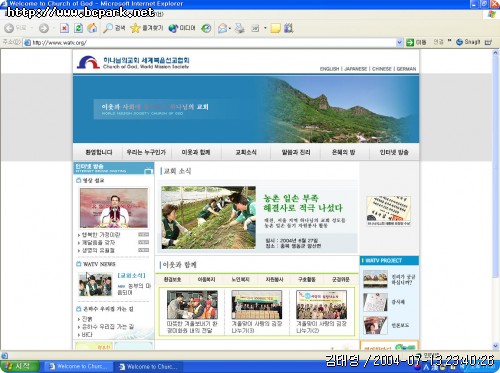Select the 자원봉사 tab

[x=274, y=279]
